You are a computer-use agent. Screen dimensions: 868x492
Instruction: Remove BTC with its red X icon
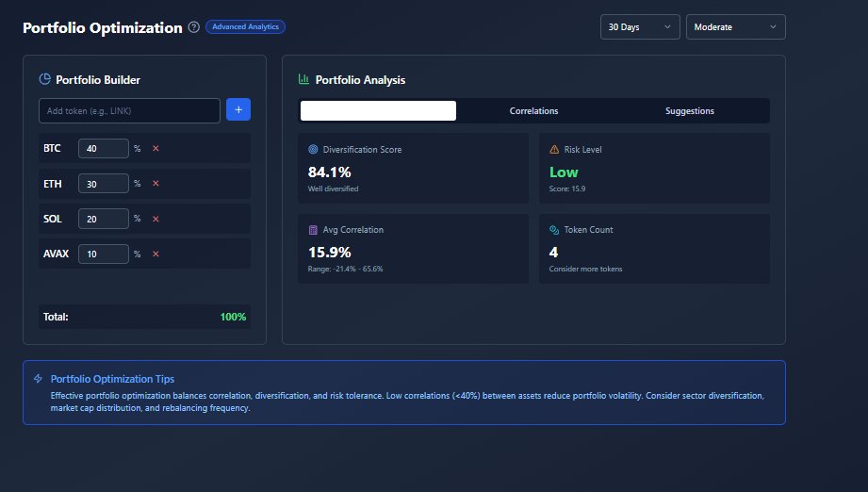(156, 148)
